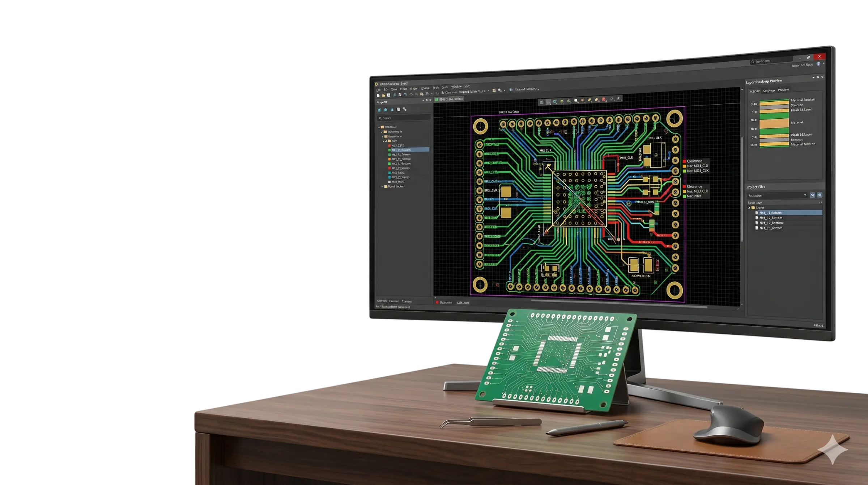Click the yellow folder icon of Board Stacked
Viewport: 868px width, 485px height.
click(386, 186)
